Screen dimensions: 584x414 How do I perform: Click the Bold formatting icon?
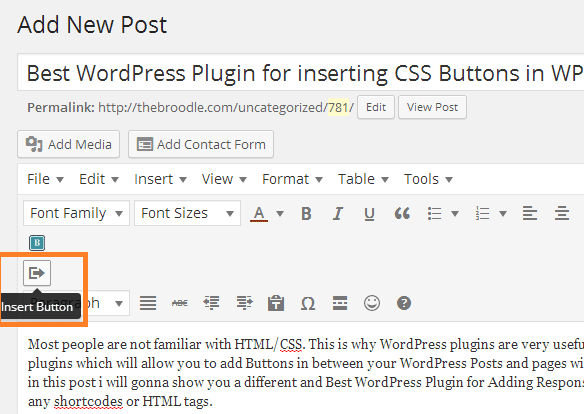coord(306,214)
